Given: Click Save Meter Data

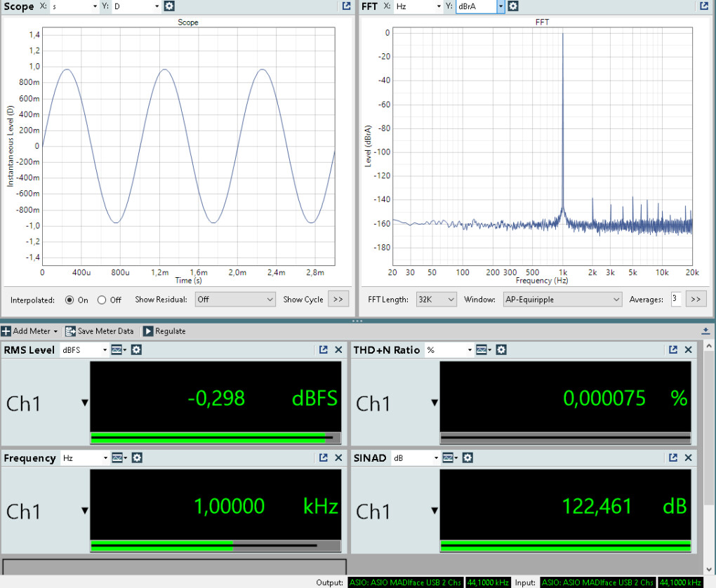Looking at the screenshot, I should click(100, 331).
